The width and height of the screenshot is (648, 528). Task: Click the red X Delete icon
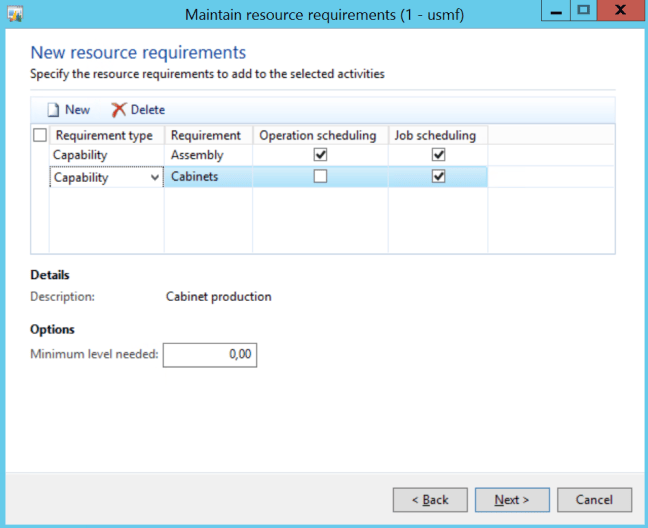(118, 110)
